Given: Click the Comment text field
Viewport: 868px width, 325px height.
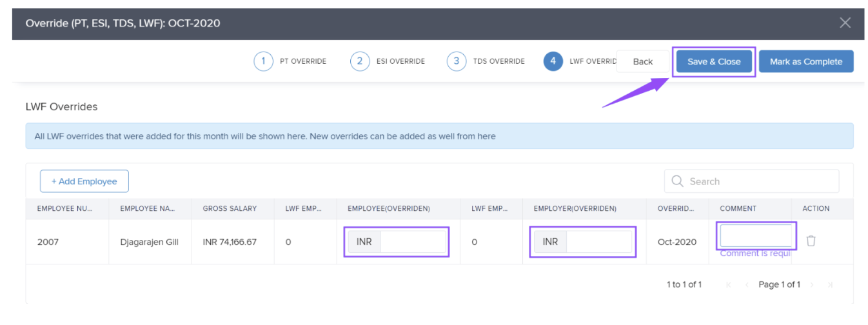Looking at the screenshot, I should tap(756, 236).
